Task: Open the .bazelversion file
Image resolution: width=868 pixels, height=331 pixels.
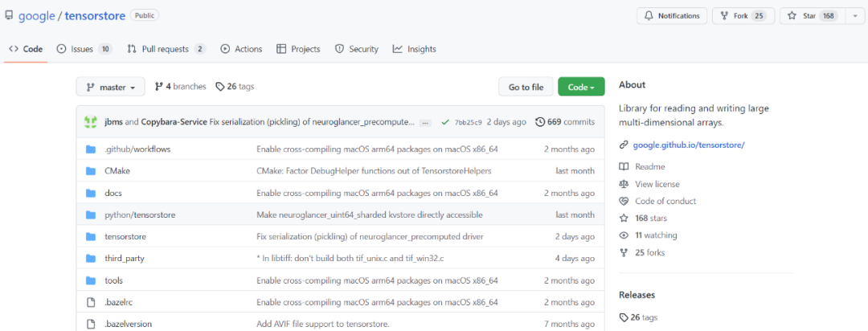Action: [x=128, y=325]
